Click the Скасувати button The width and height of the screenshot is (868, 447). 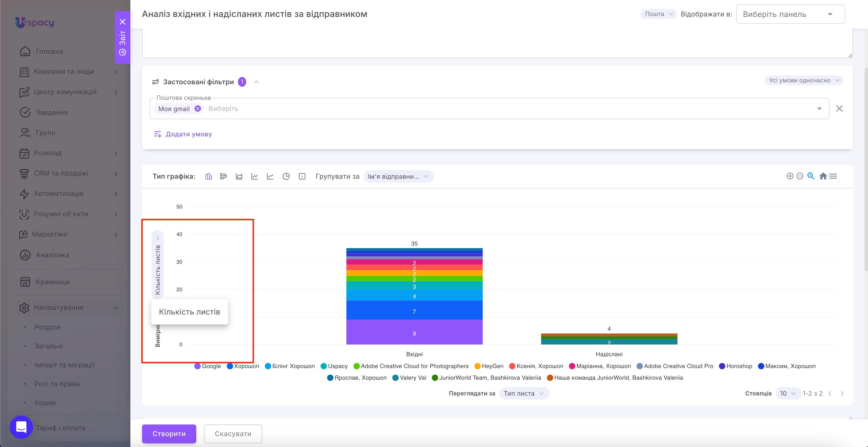[233, 433]
